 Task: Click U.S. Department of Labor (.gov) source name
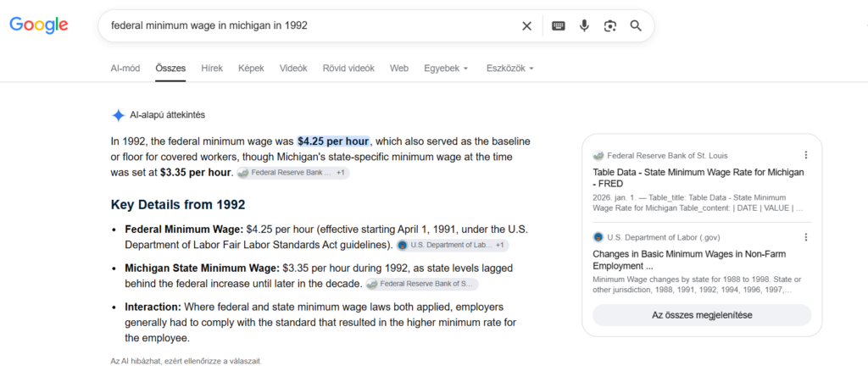coord(664,237)
